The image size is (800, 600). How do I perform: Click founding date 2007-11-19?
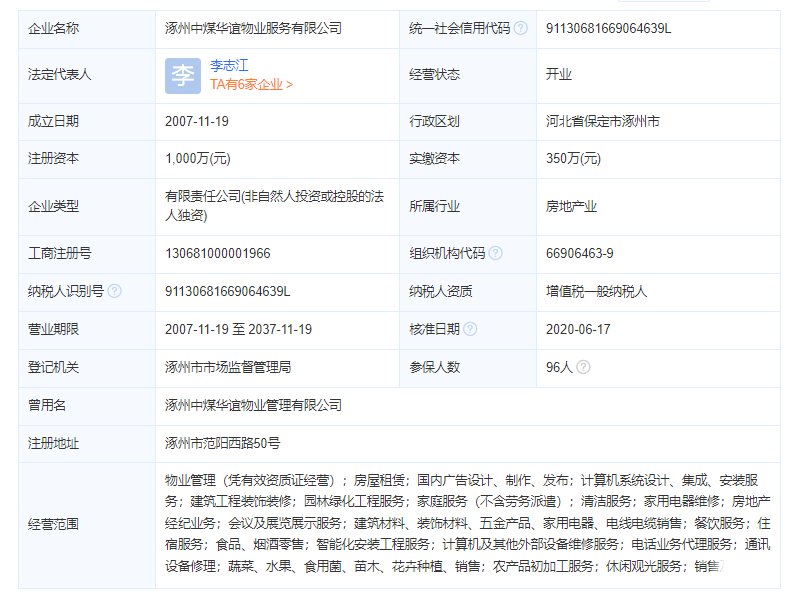[x=196, y=121]
